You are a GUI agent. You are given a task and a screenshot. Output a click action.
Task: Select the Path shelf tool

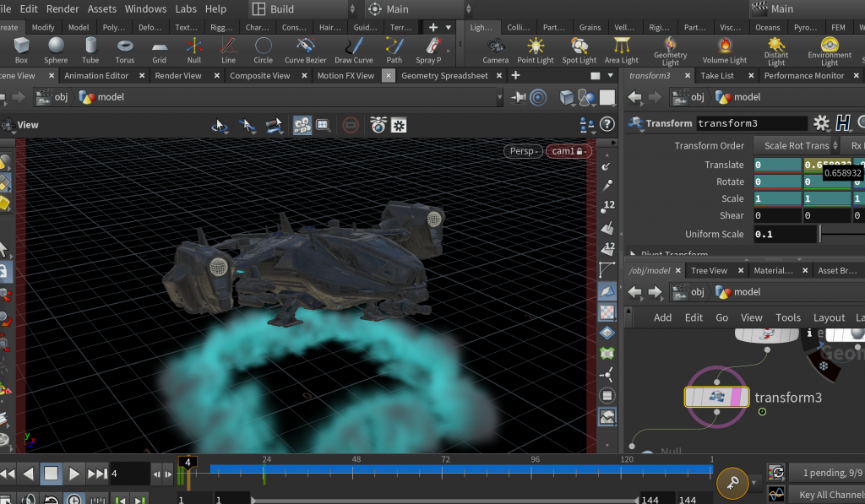394,50
